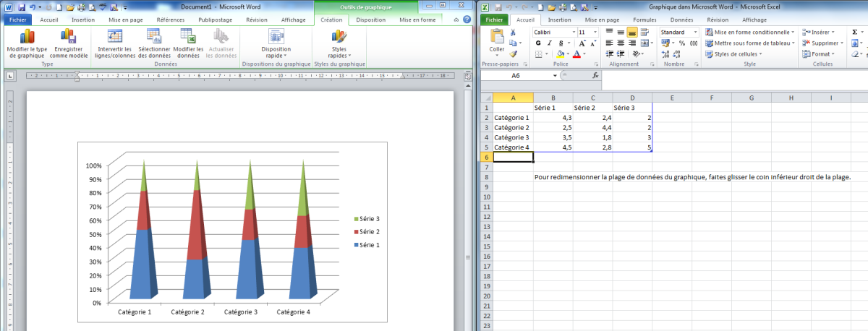Click accounting currency format icon in Excel
Screen dimensions: 868x331
[665, 43]
